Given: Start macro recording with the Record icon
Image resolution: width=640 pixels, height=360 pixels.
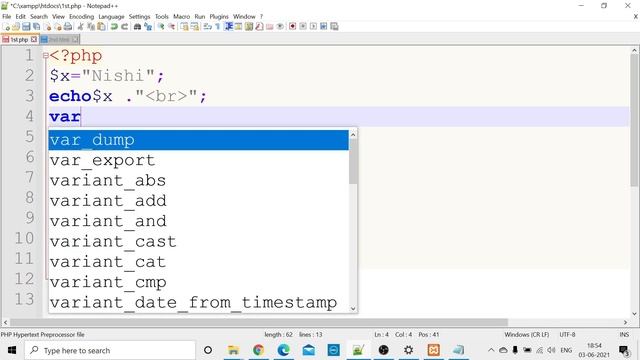Looking at the screenshot, I should pyautogui.click(x=293, y=27).
